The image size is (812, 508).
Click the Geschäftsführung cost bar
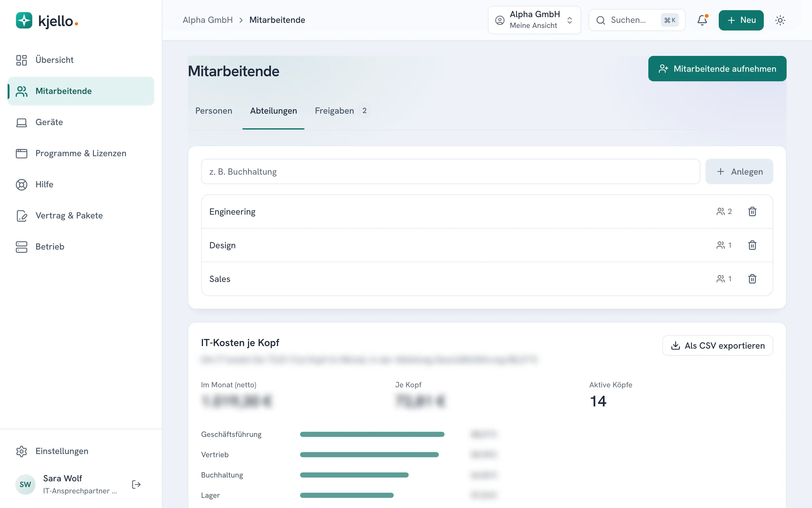372,434
